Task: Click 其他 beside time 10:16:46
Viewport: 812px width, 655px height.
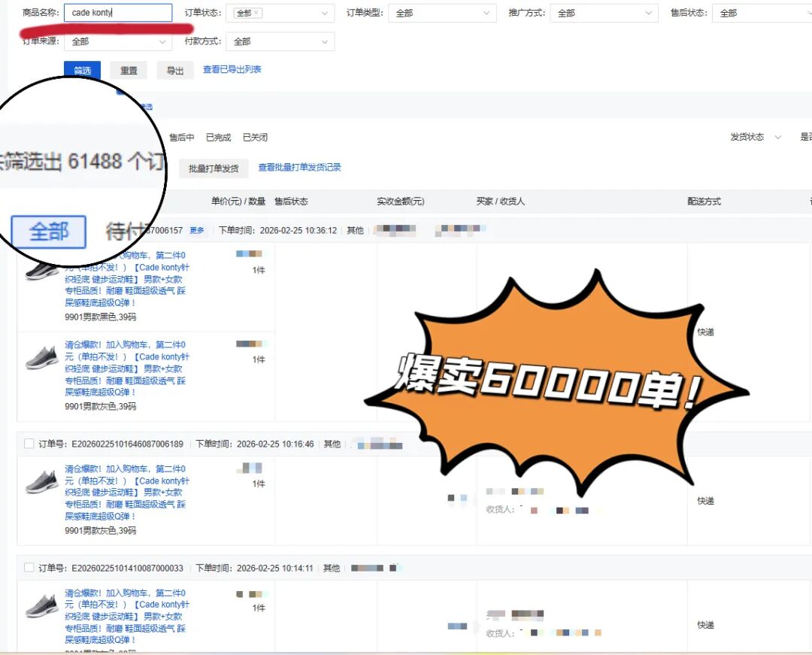Action: [x=332, y=444]
